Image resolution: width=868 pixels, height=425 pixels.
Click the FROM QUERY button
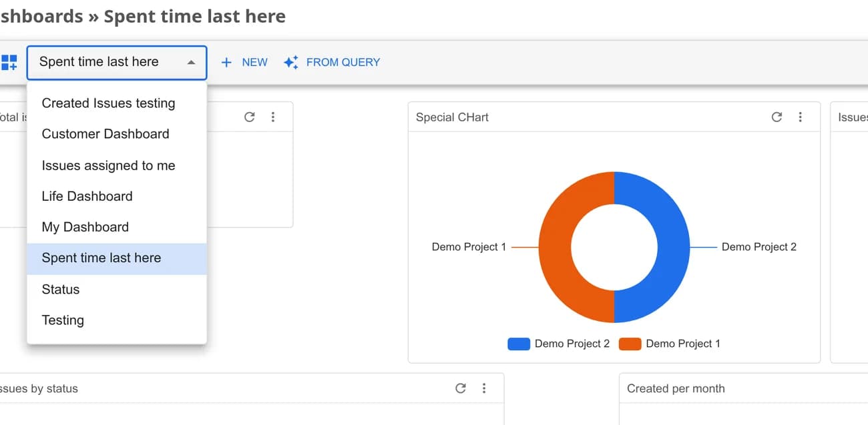click(x=332, y=62)
